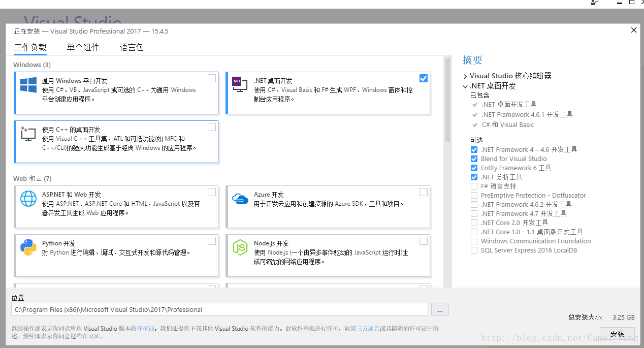Enable .NET Core 2.0 开发工具 option

(x=474, y=223)
